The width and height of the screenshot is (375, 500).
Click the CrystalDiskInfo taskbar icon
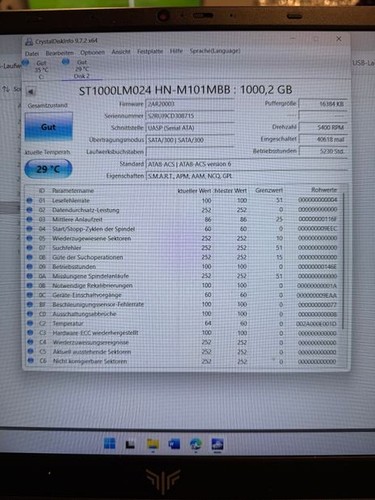coord(217,444)
